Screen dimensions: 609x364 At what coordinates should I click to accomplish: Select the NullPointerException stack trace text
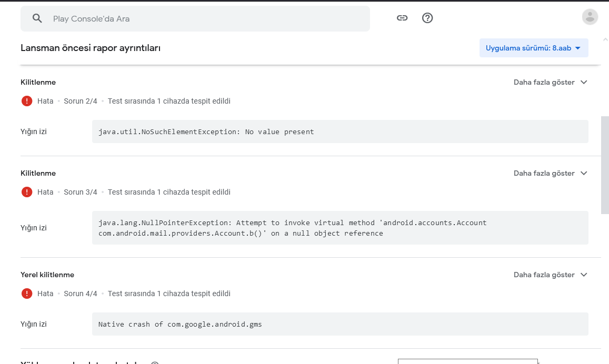click(293, 228)
